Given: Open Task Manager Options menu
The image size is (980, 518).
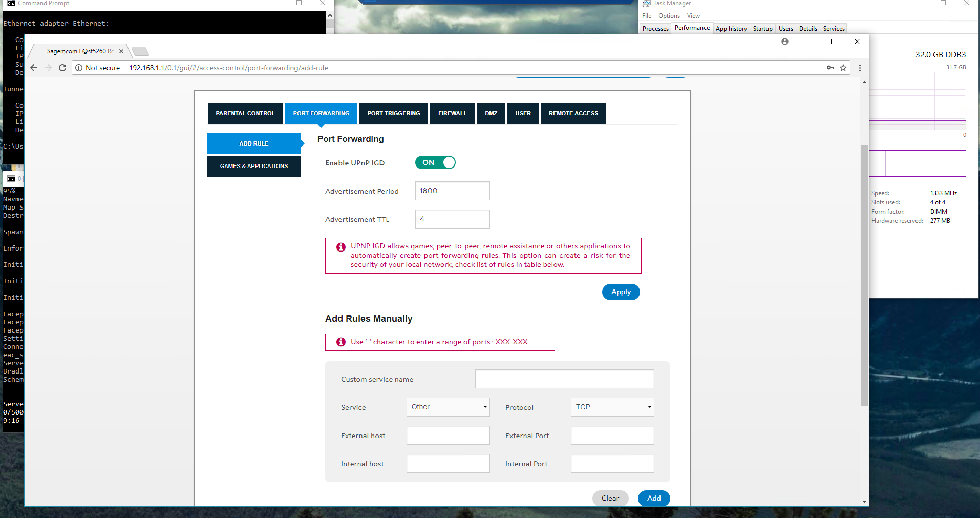Looking at the screenshot, I should 669,16.
